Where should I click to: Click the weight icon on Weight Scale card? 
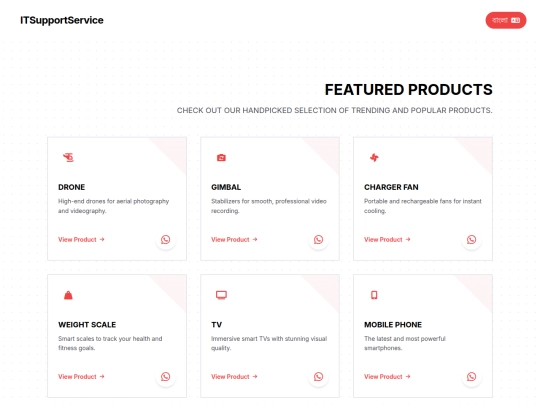[68, 295]
